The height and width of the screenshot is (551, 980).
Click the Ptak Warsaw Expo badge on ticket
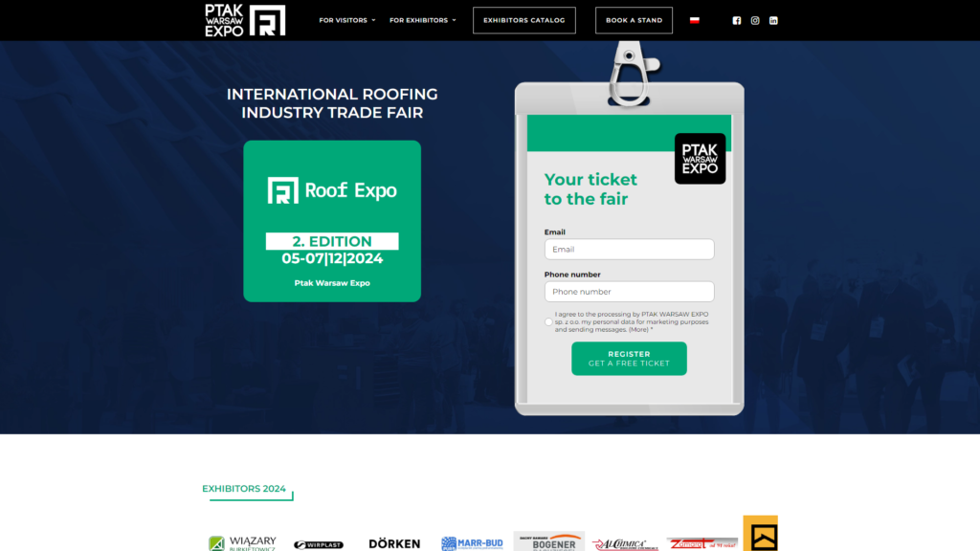point(700,159)
